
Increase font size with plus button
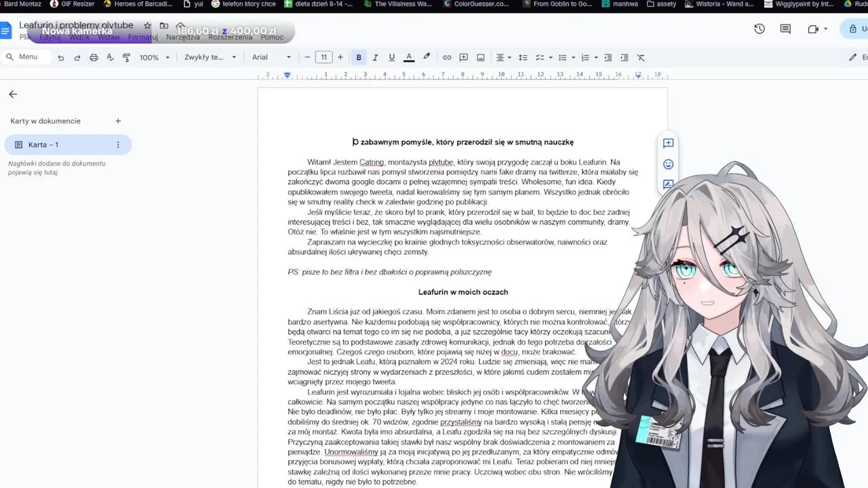point(340,58)
